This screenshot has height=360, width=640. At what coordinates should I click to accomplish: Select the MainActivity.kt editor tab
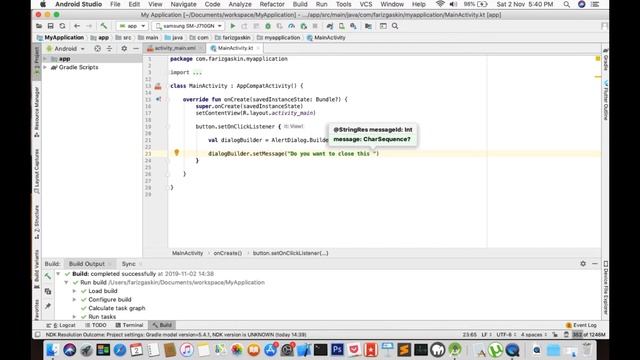[235, 48]
